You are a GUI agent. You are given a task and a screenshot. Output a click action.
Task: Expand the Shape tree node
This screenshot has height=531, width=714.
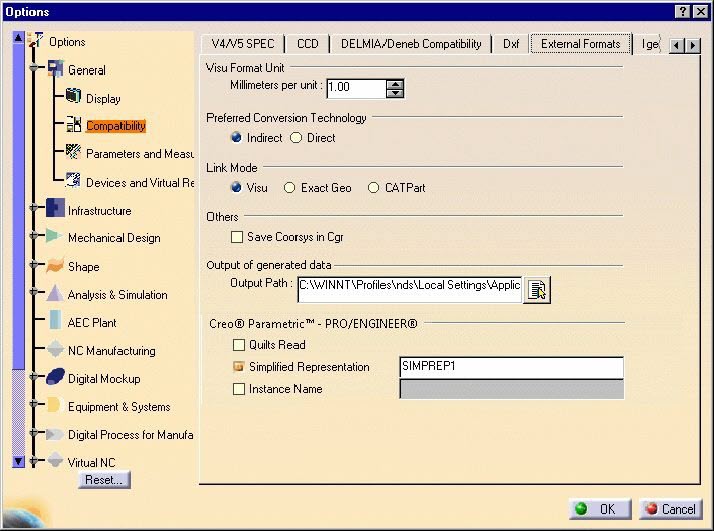35,267
